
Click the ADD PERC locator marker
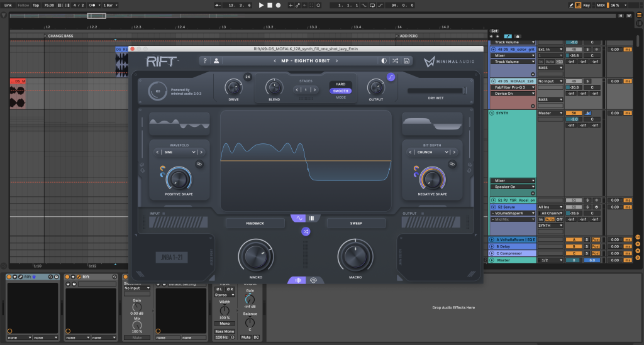407,36
